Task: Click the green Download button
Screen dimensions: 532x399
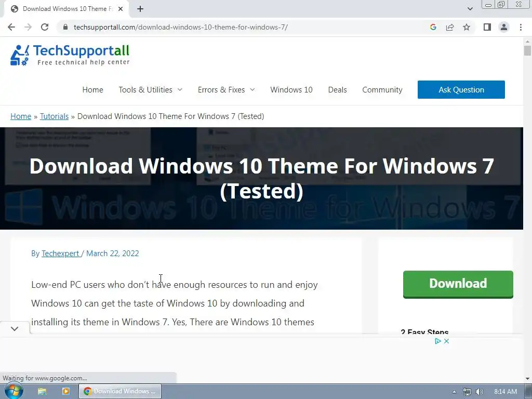Action: pyautogui.click(x=458, y=284)
